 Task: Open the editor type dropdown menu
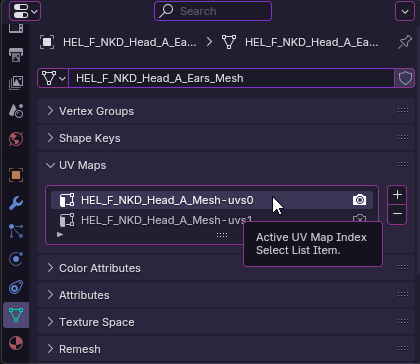pyautogui.click(x=25, y=11)
